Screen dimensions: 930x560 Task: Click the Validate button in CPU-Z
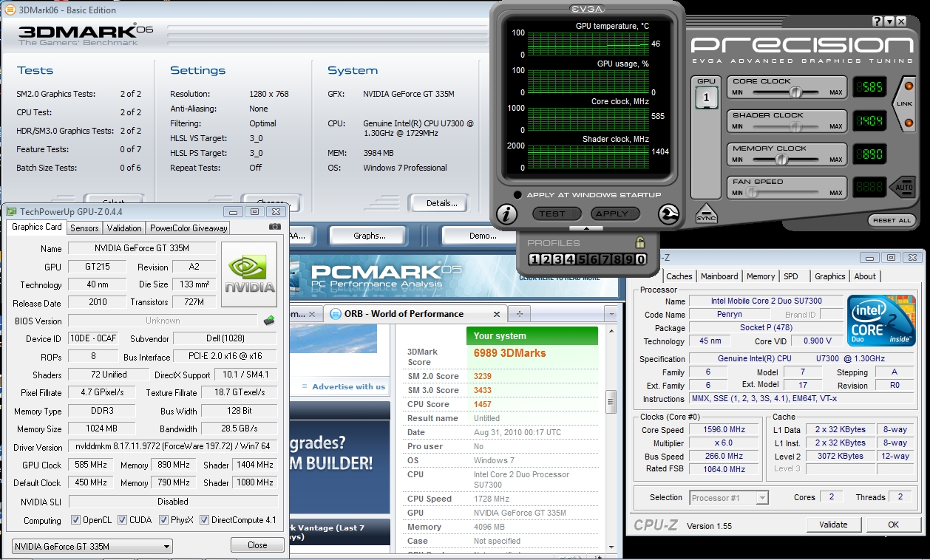pos(833,525)
